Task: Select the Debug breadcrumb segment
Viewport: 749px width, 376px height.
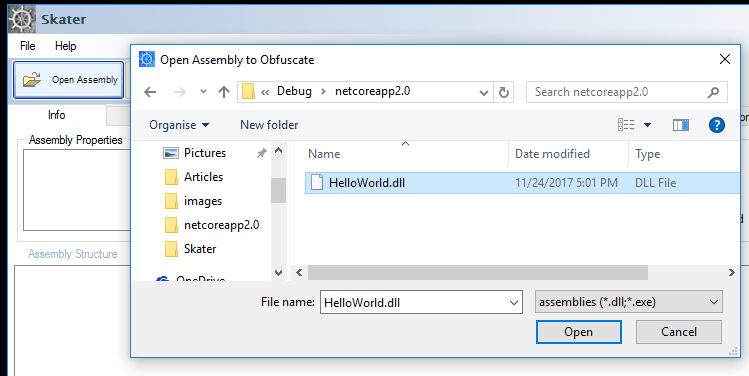Action: 294,91
